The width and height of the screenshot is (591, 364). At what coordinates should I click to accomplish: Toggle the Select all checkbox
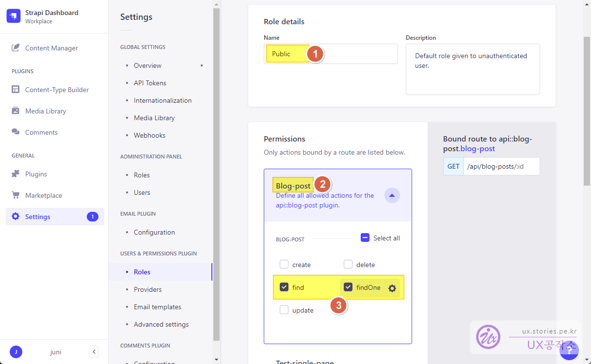click(365, 237)
